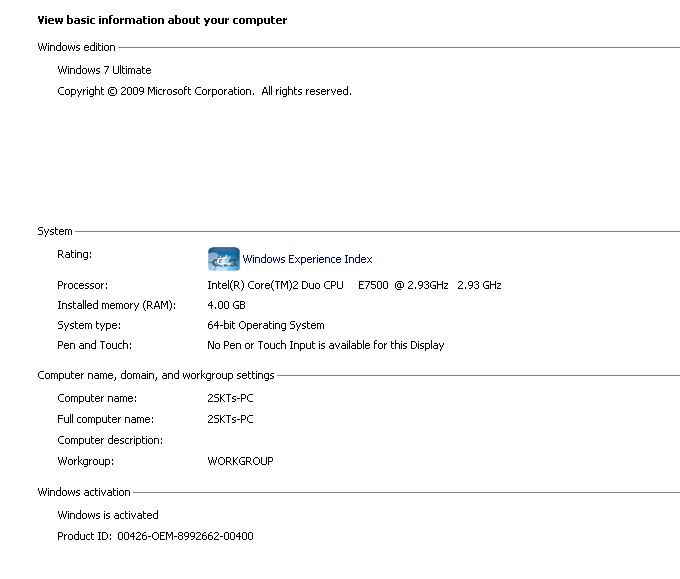Click the WORKGROUP value
The width and height of the screenshot is (680, 579).
pyautogui.click(x=240, y=461)
